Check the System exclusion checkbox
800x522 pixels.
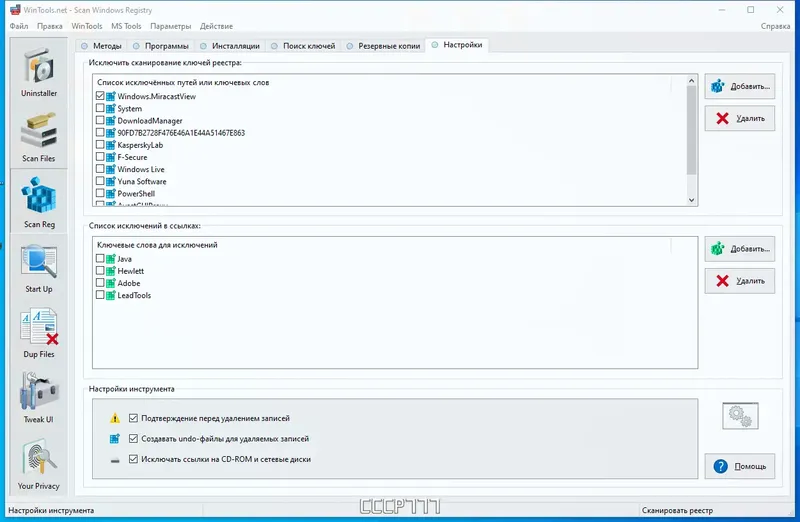tap(100, 108)
